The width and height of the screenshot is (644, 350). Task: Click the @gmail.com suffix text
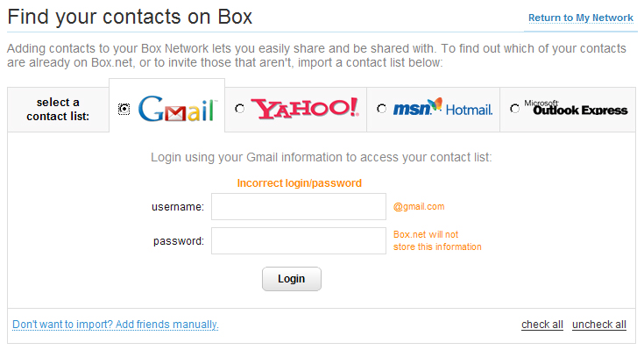tap(419, 206)
